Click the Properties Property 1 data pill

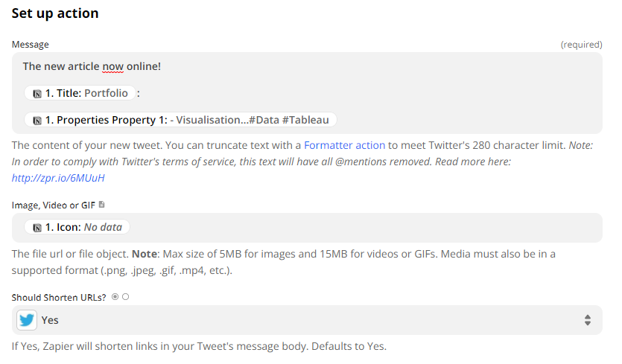(x=180, y=120)
